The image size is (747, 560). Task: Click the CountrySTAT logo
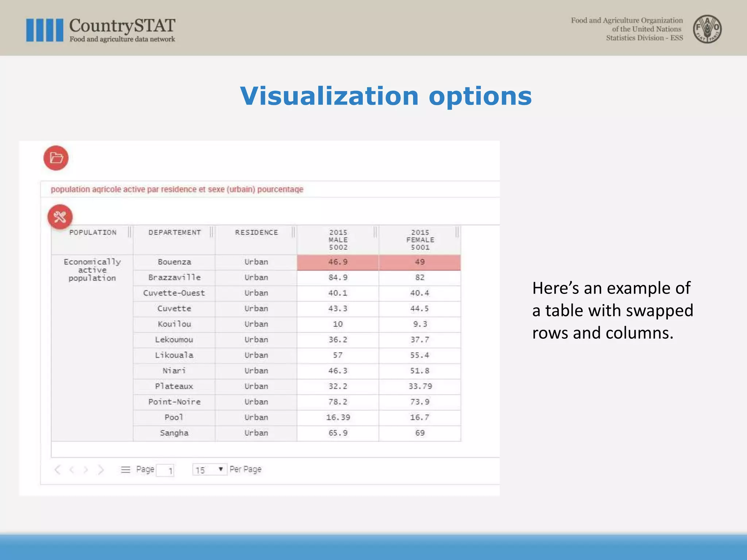[101, 30]
